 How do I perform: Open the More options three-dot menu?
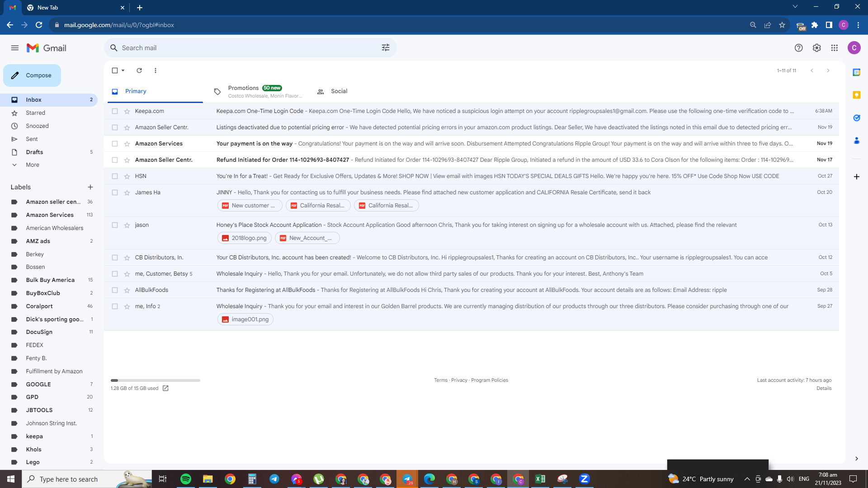point(156,70)
